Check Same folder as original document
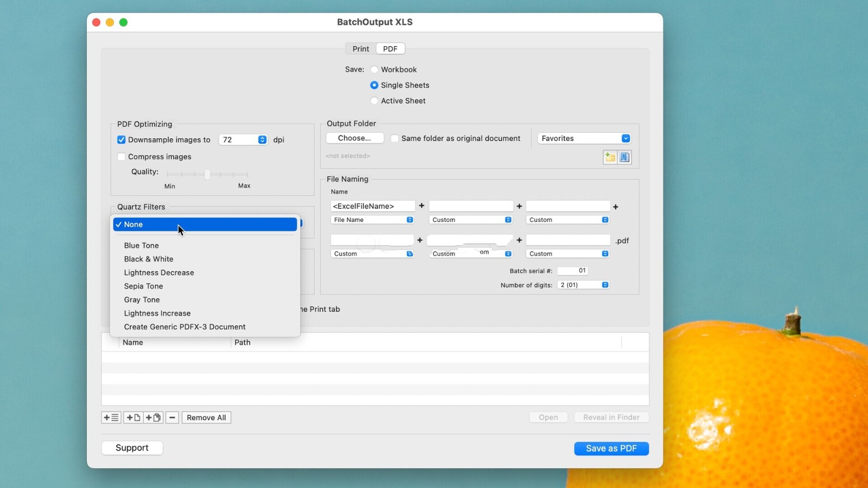The image size is (868, 488). coord(395,138)
